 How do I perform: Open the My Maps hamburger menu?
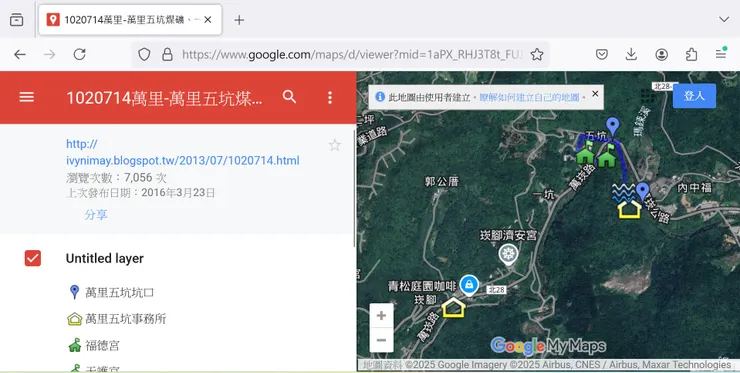coord(26,97)
